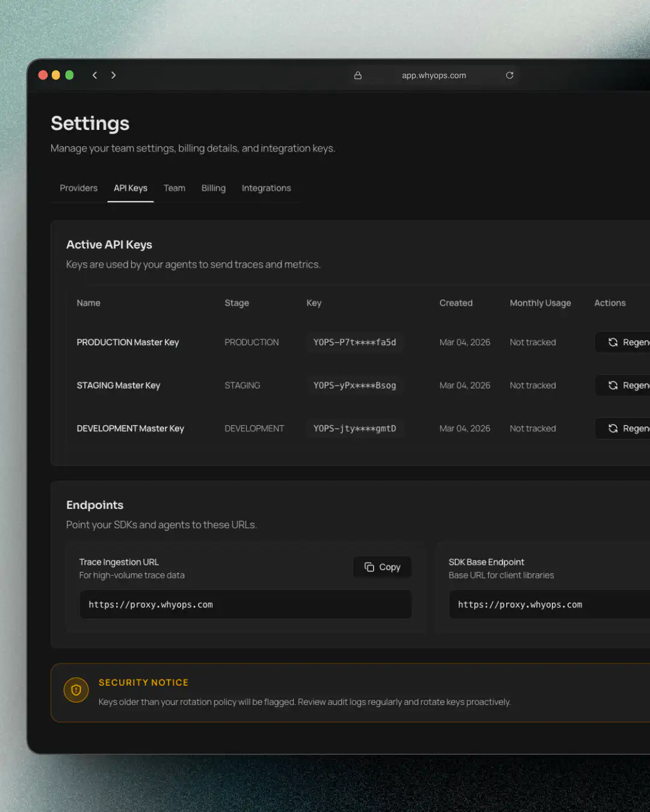650x812 pixels.
Task: Select the API Keys tab
Action: pos(131,188)
